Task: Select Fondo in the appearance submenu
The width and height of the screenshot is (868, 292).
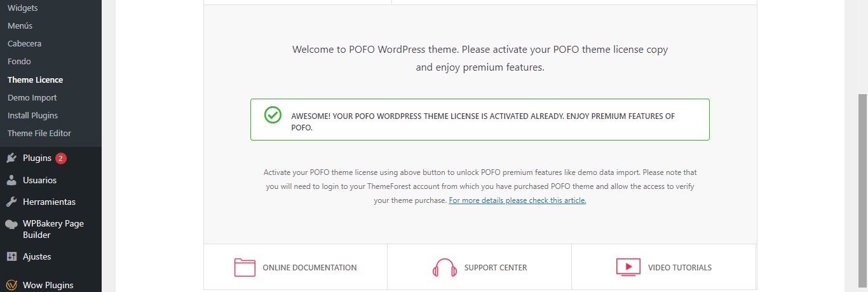Action: coord(19,62)
